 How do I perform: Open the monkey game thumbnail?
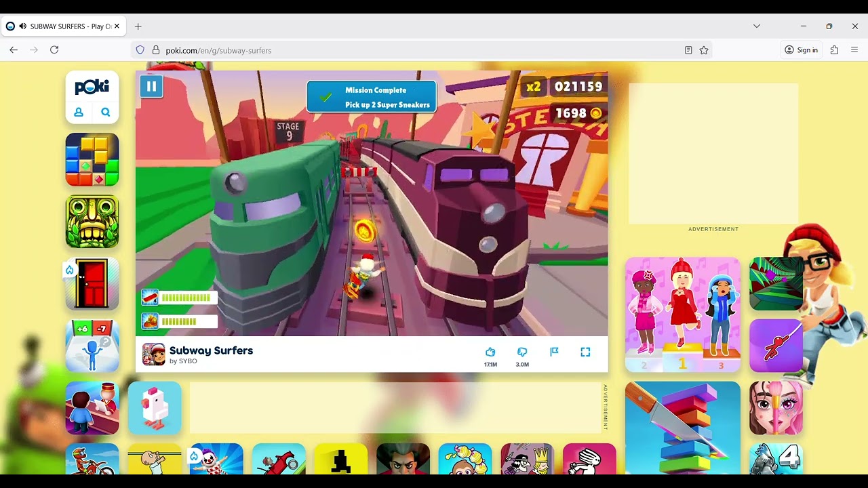(x=465, y=459)
